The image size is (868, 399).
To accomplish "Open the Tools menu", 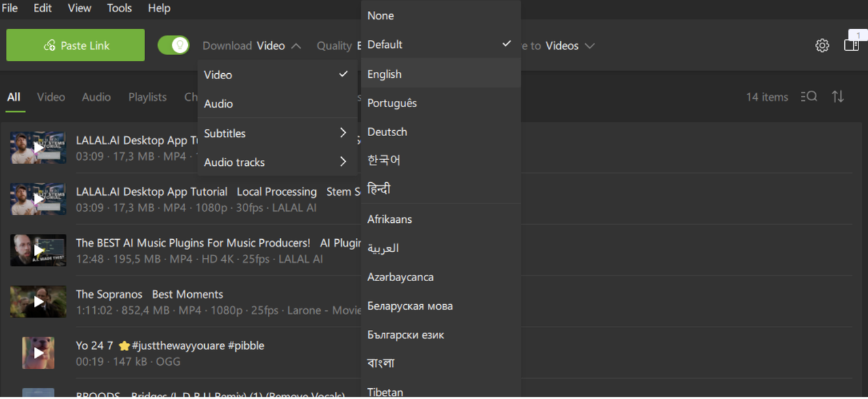I will point(119,8).
